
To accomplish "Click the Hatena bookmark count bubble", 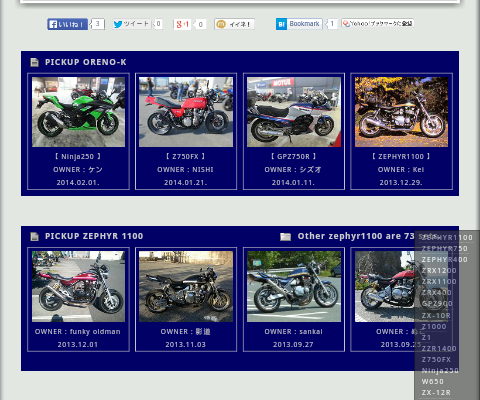I will 332,24.
